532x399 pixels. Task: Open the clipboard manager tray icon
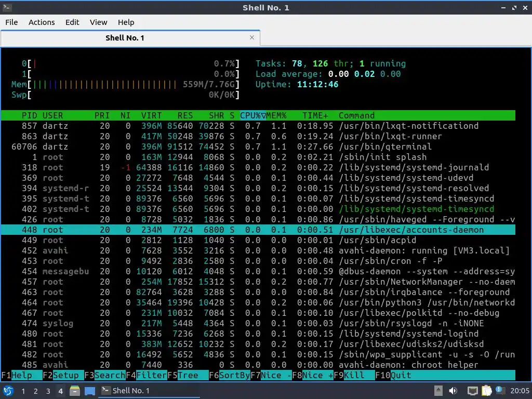coord(486,391)
